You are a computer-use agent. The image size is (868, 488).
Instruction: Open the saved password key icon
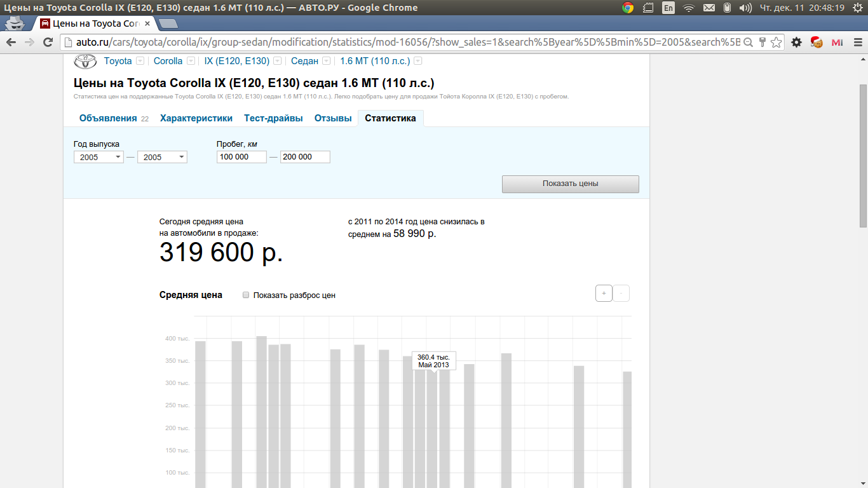tap(762, 42)
